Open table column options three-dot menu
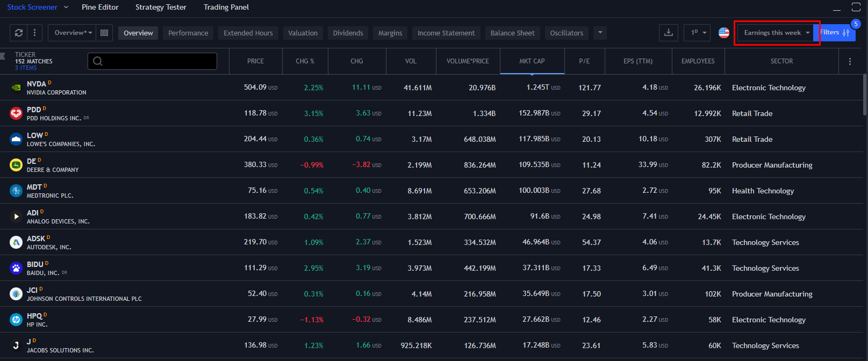The height and width of the screenshot is (361, 868). (x=850, y=61)
